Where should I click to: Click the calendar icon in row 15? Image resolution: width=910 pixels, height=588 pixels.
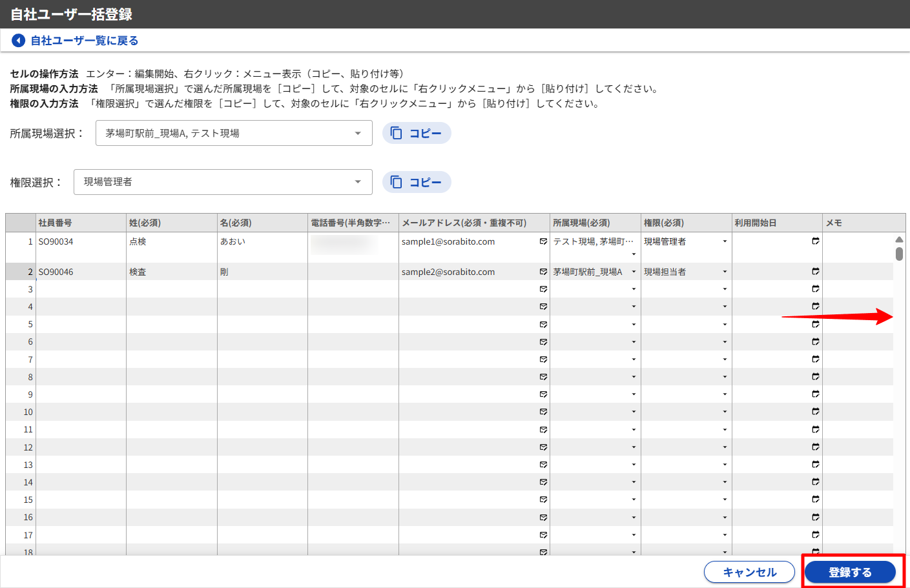point(816,500)
